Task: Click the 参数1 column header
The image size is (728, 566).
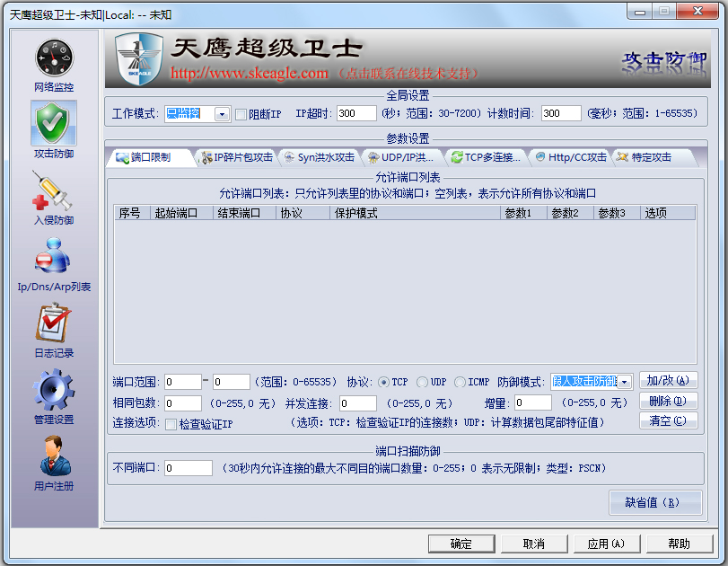Action: coord(523,213)
